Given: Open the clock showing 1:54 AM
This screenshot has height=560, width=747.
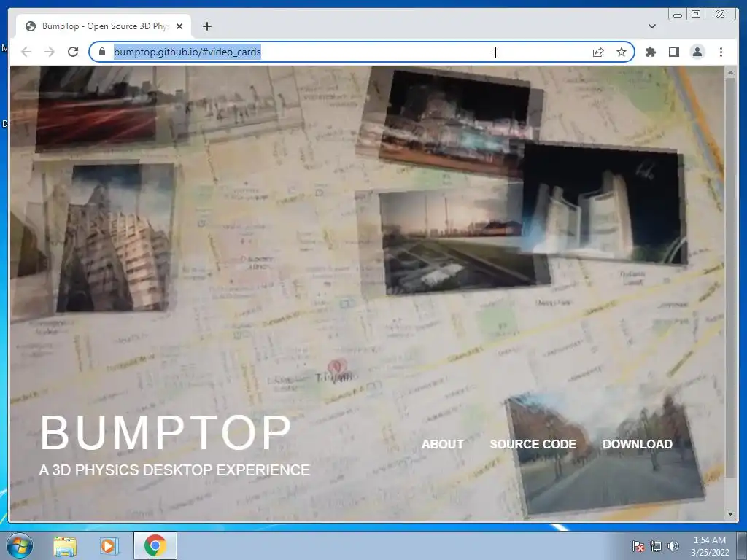Looking at the screenshot, I should coord(710,545).
